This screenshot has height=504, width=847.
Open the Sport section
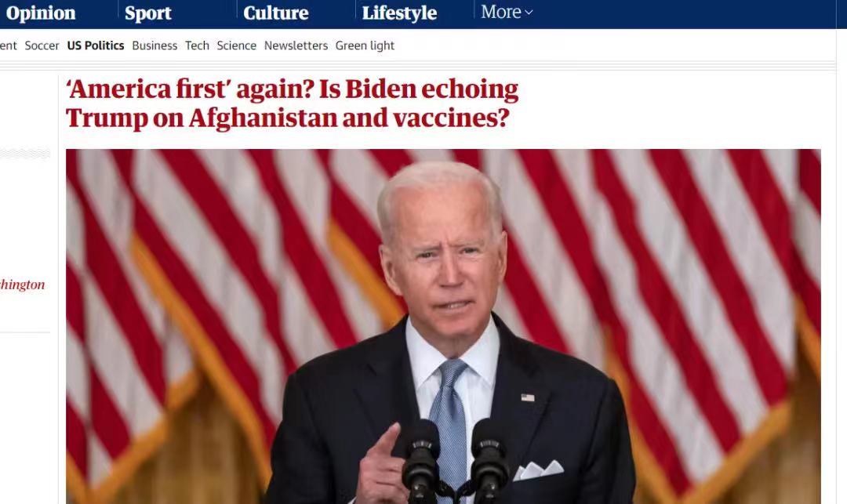pyautogui.click(x=148, y=13)
